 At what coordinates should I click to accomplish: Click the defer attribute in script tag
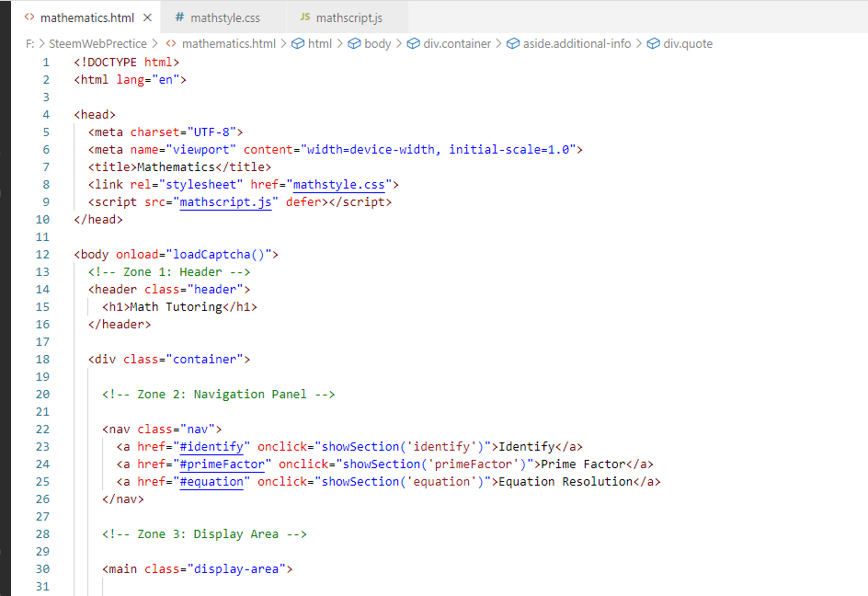(303, 202)
